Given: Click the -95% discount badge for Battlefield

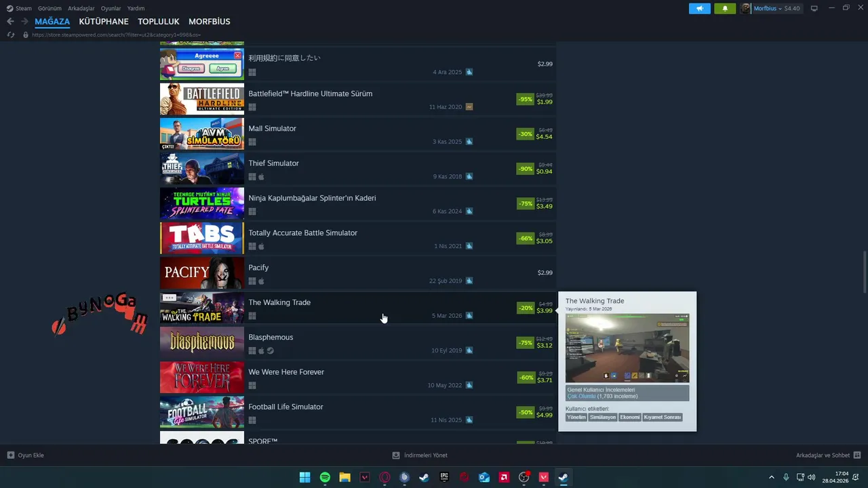Looking at the screenshot, I should coord(525,99).
